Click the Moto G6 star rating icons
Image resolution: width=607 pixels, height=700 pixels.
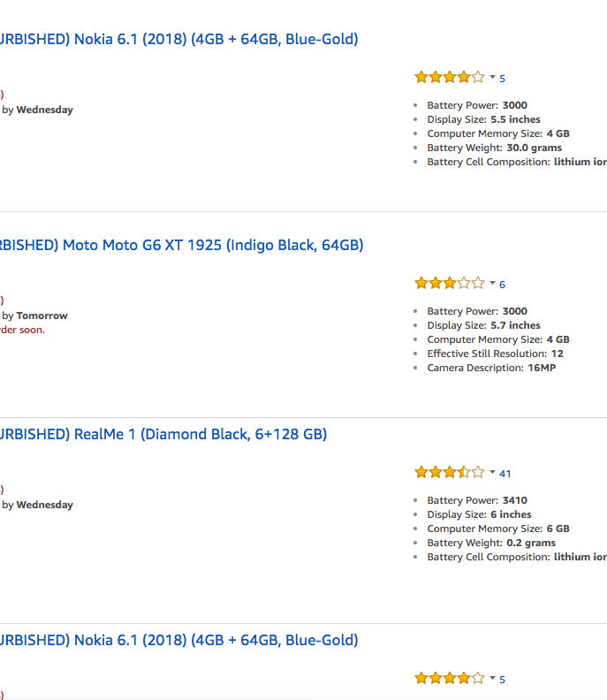pyautogui.click(x=449, y=284)
